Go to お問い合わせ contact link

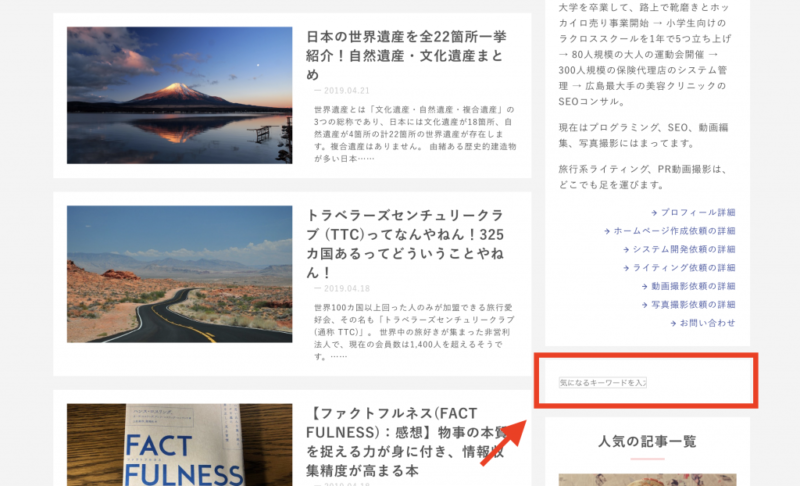pos(708,322)
